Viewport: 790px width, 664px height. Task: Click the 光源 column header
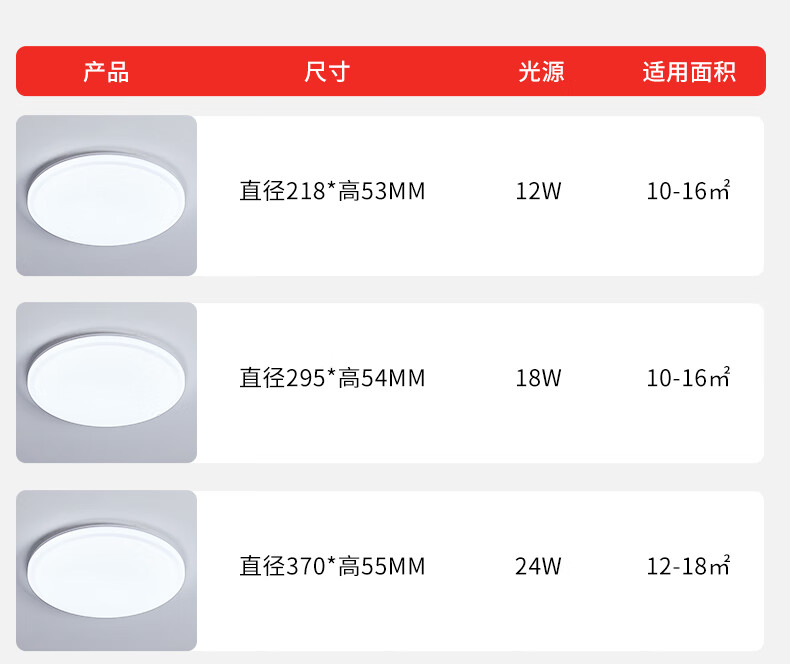[541, 72]
